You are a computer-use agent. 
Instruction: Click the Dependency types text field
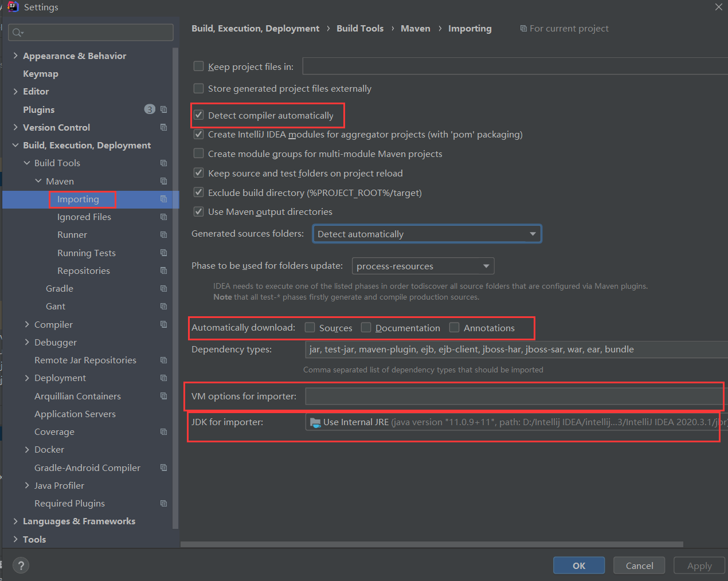(516, 350)
